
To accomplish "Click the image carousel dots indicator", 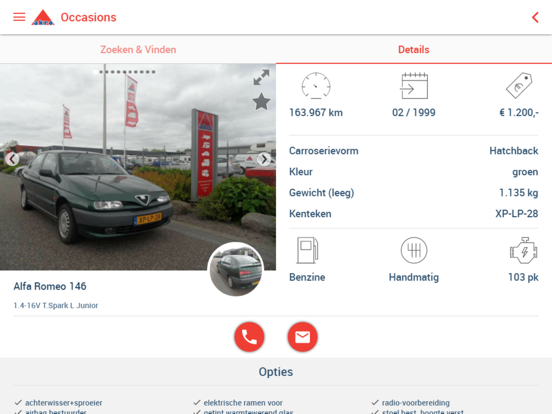I will pyautogui.click(x=124, y=72).
